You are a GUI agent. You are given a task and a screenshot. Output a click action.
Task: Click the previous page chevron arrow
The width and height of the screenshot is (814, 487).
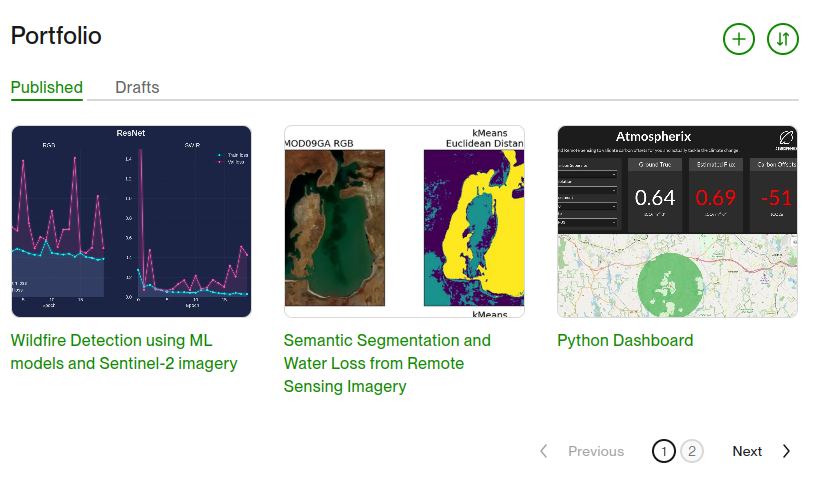(544, 451)
